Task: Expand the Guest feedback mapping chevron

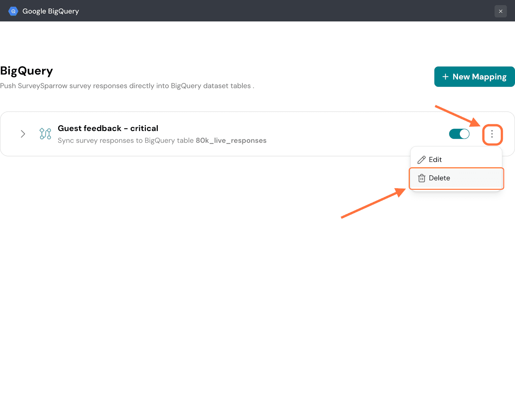Action: click(x=23, y=134)
